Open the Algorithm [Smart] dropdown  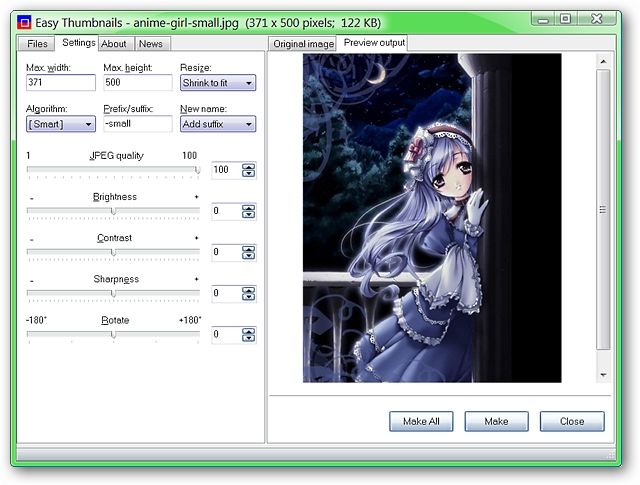(61, 124)
